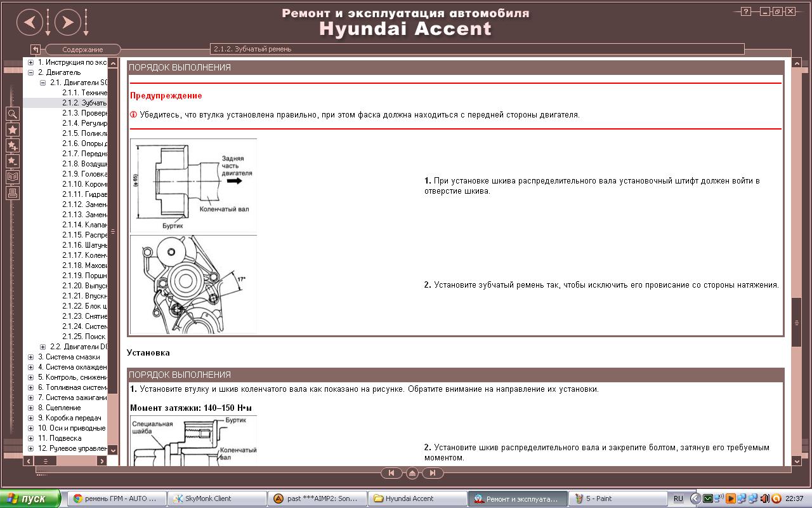The image size is (812, 508).
Task: Click the warning icon beside the Убедитесь text
Action: [x=133, y=115]
